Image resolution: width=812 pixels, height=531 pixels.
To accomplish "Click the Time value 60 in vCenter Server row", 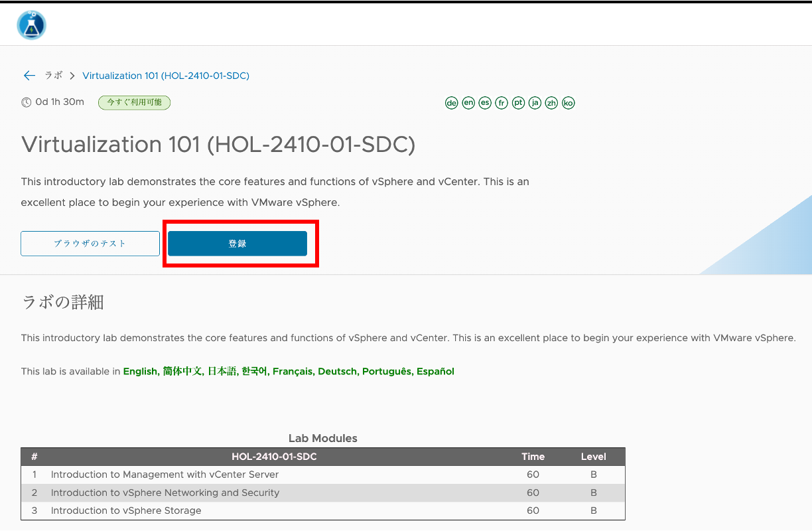I will 533,475.
